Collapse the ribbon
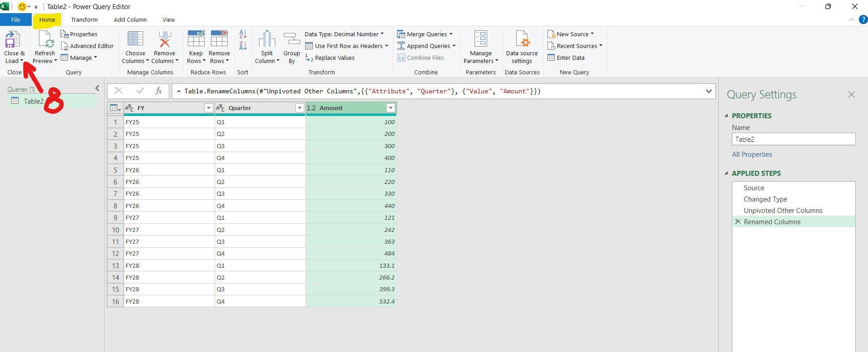 pyautogui.click(x=852, y=19)
